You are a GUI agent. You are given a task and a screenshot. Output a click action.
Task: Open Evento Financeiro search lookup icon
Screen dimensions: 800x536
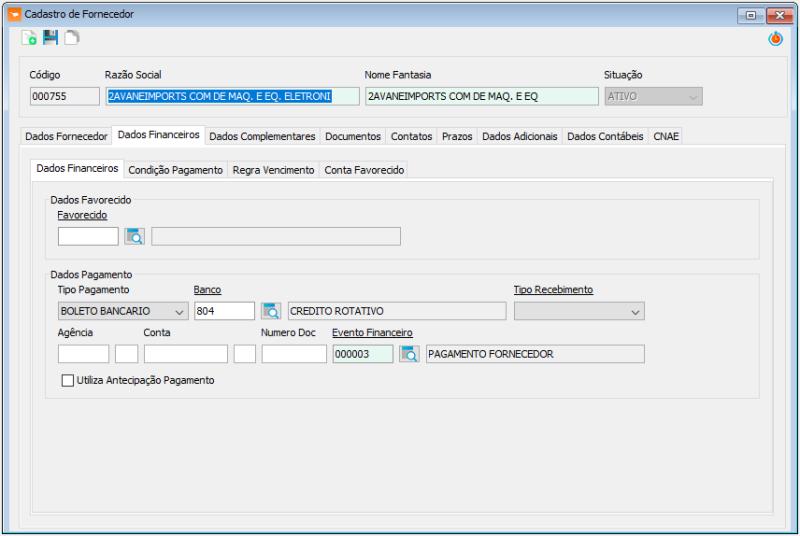[409, 354]
